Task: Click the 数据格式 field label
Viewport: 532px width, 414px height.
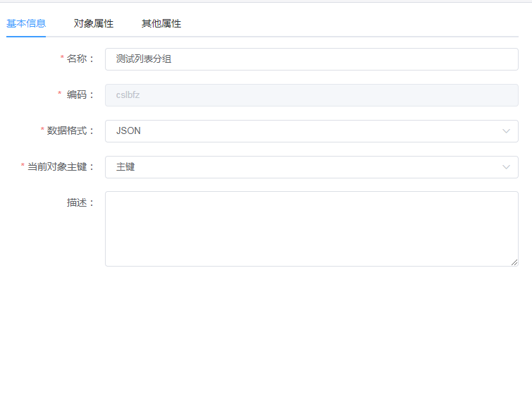Action: pos(70,131)
